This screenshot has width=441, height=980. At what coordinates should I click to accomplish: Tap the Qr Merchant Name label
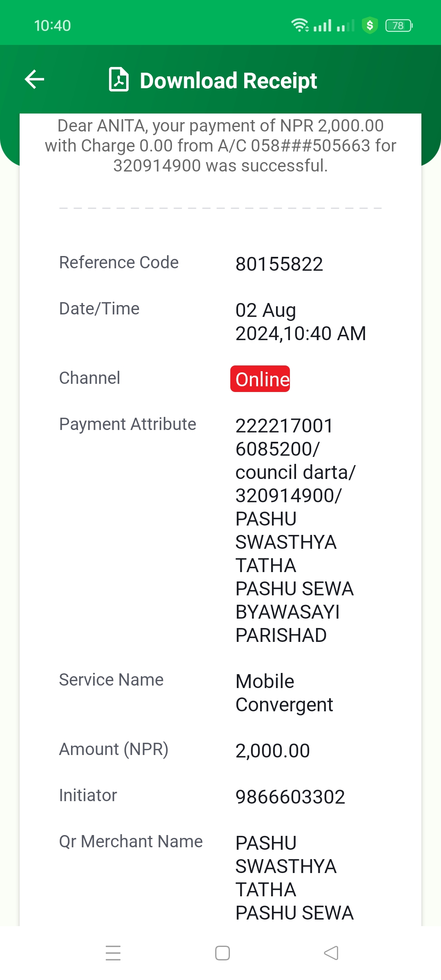click(131, 841)
